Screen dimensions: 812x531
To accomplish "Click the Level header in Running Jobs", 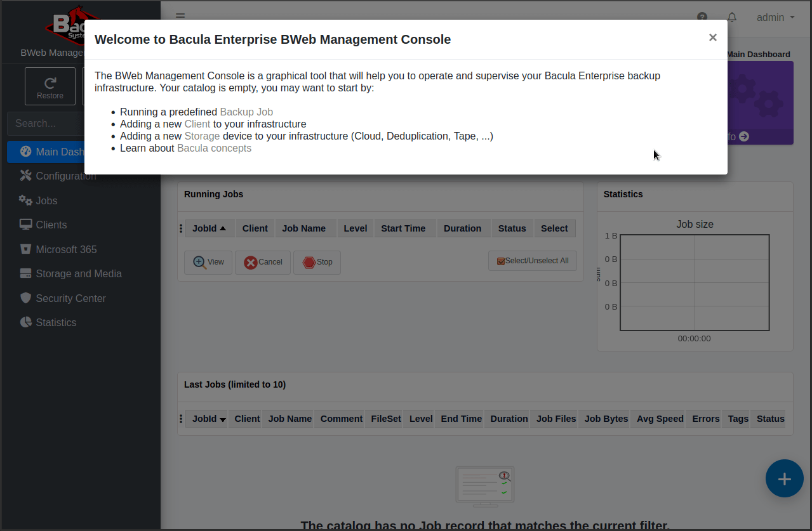I will pyautogui.click(x=356, y=228).
